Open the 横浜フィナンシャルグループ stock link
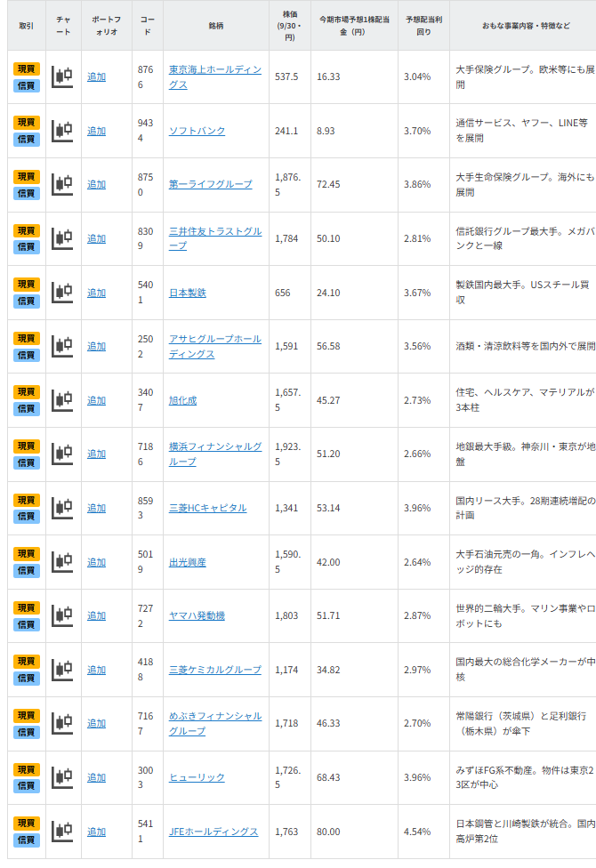Image resolution: width=596 pixels, height=868 pixels. [x=215, y=454]
